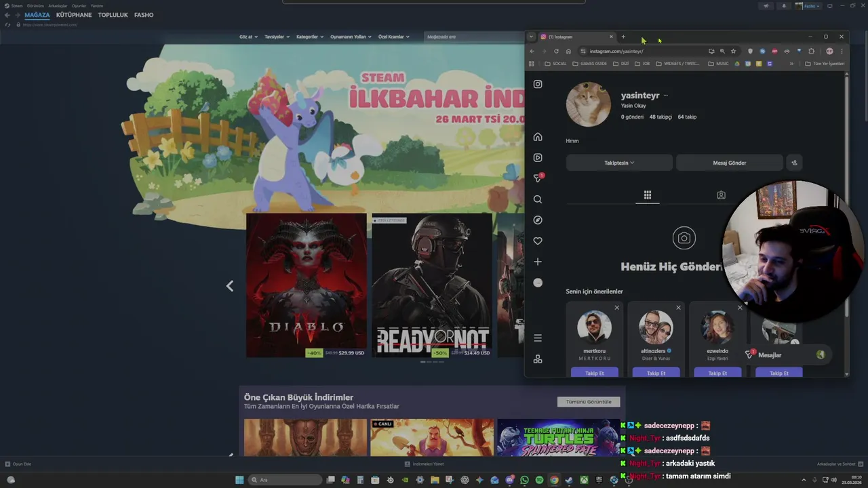The width and height of the screenshot is (868, 488).
Task: Switch to Steam KÜTÜPHANE tab
Action: click(x=74, y=15)
